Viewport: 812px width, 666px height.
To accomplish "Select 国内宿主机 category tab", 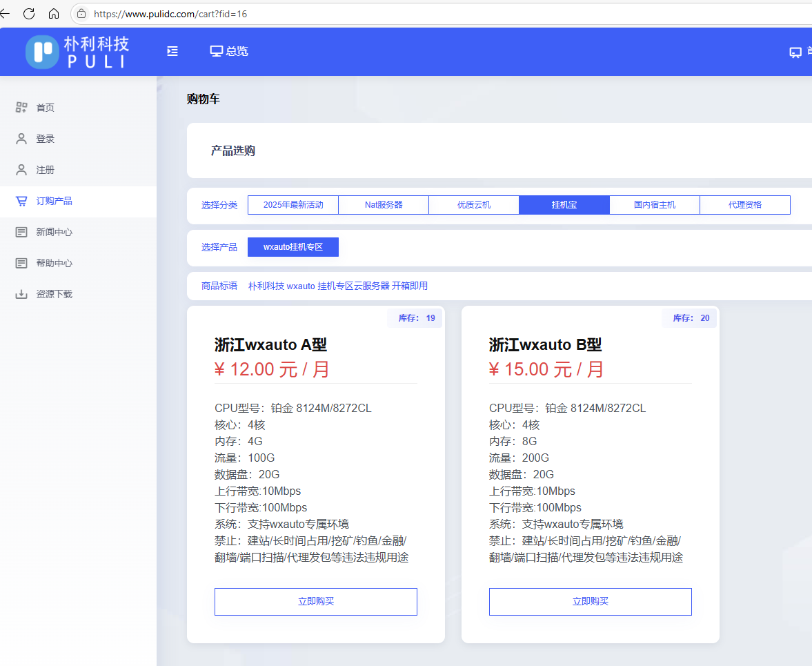I will pyautogui.click(x=655, y=204).
